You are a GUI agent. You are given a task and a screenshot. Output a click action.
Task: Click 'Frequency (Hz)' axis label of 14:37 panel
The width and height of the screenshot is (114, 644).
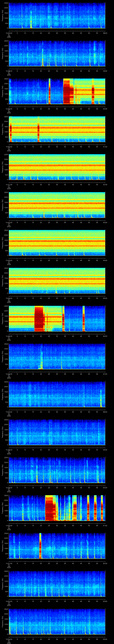(3, 16)
